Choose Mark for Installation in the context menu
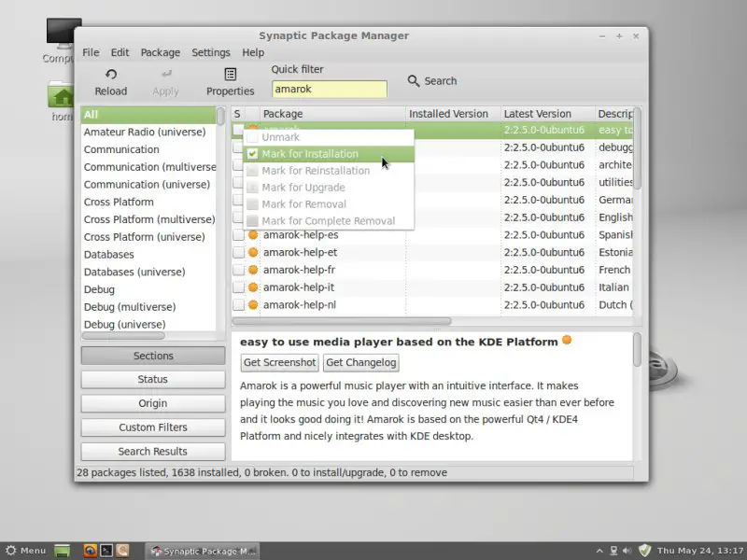This screenshot has width=747, height=560. click(329, 154)
